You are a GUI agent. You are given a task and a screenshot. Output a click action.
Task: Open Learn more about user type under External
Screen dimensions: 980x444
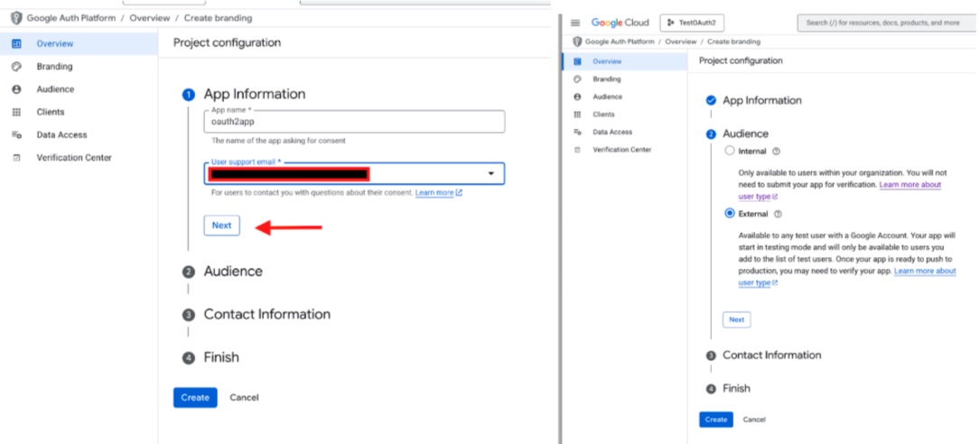click(847, 277)
